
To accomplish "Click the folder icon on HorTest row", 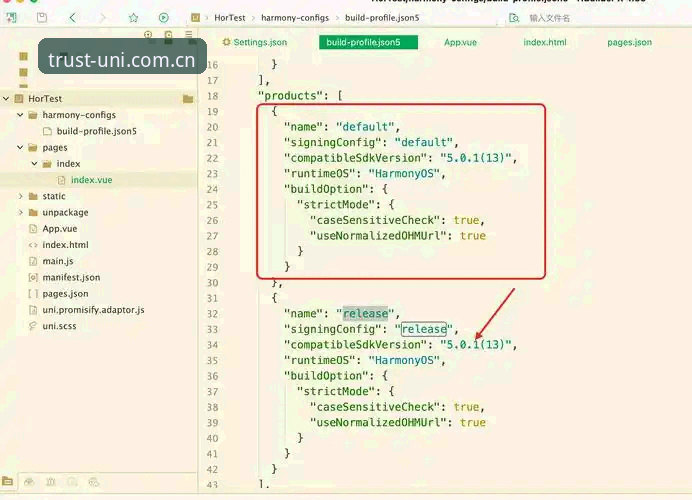I will (188, 99).
